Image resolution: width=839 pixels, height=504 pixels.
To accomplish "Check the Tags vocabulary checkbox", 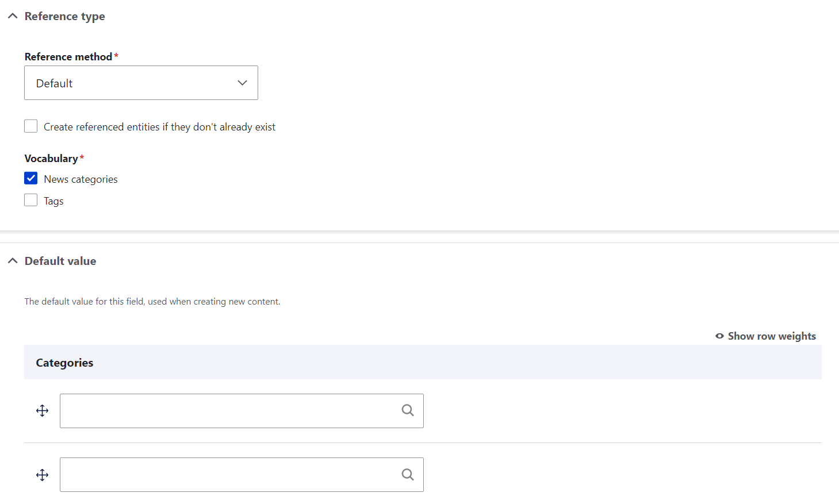I will point(31,201).
